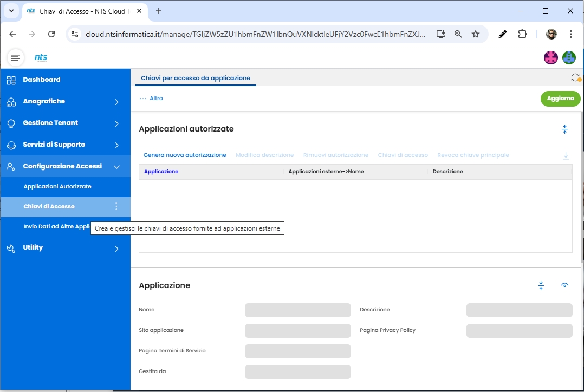Open a new browser tab
This screenshot has width=584, height=392.
coord(159,11)
